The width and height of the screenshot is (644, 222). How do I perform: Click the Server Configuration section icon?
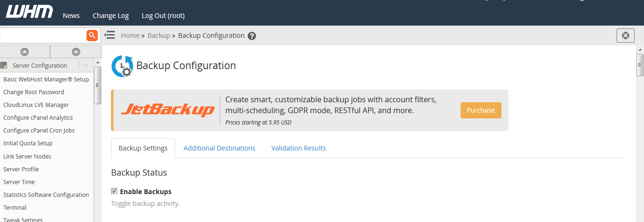click(x=4, y=65)
